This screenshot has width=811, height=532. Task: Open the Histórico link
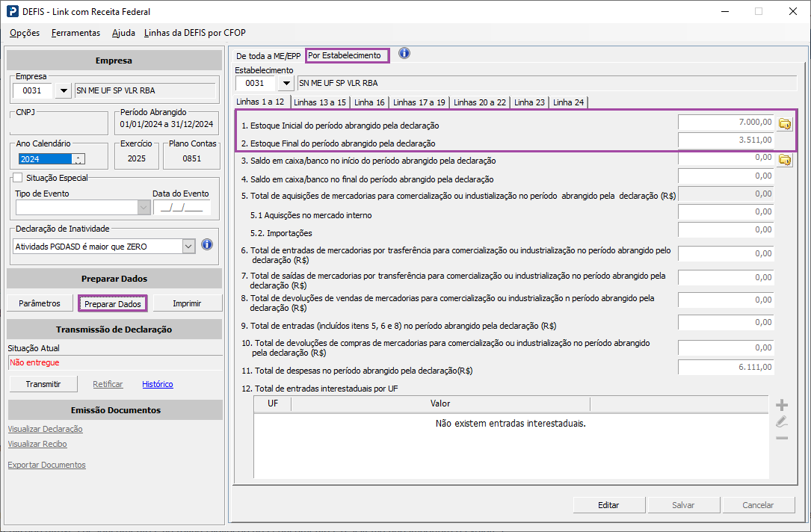[x=158, y=384]
